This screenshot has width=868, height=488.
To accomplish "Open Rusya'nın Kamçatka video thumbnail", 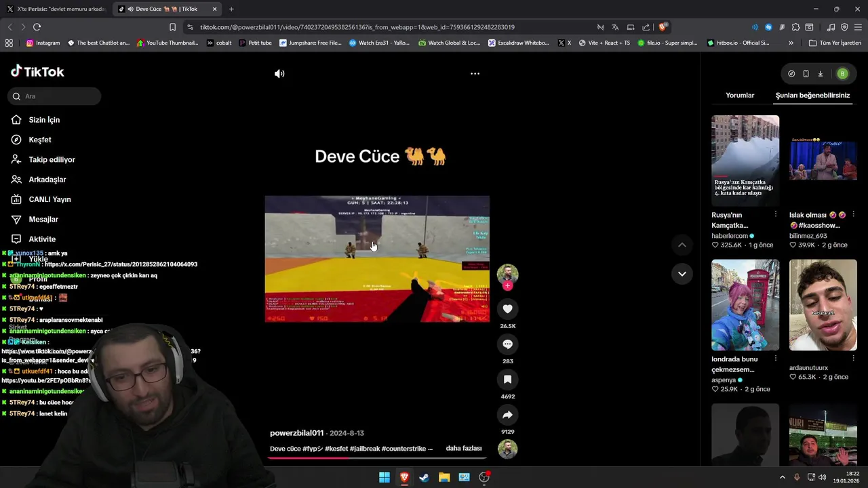I will click(x=745, y=161).
